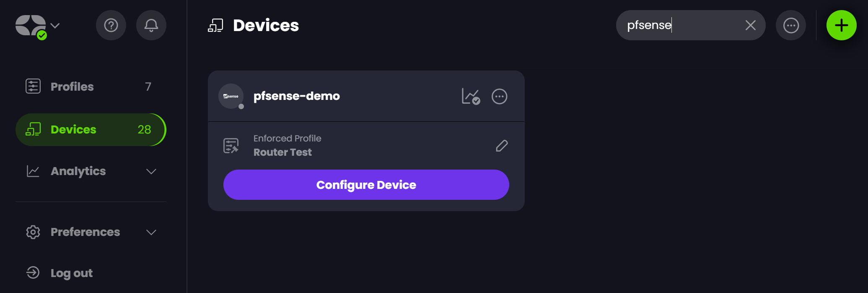Viewport: 868px width, 293px height.
Task: Add a new device with the green plus button
Action: click(841, 25)
